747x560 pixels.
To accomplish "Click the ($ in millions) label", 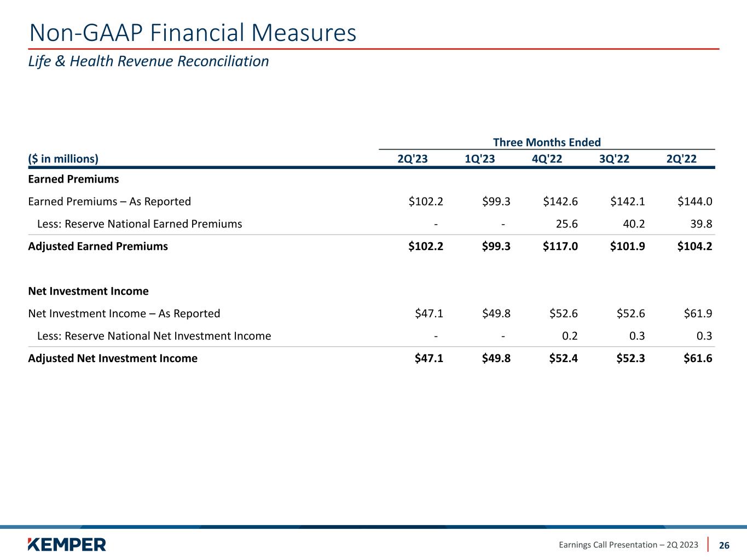I will (63, 159).
